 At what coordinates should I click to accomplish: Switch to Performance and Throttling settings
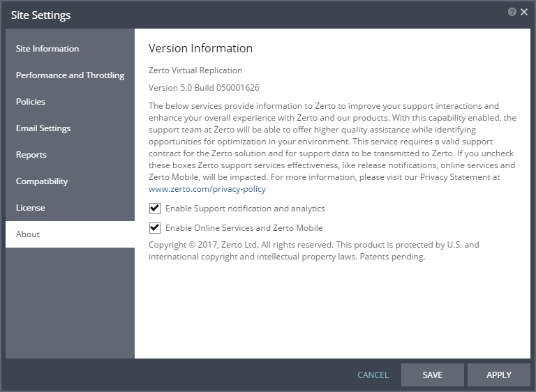click(x=70, y=75)
